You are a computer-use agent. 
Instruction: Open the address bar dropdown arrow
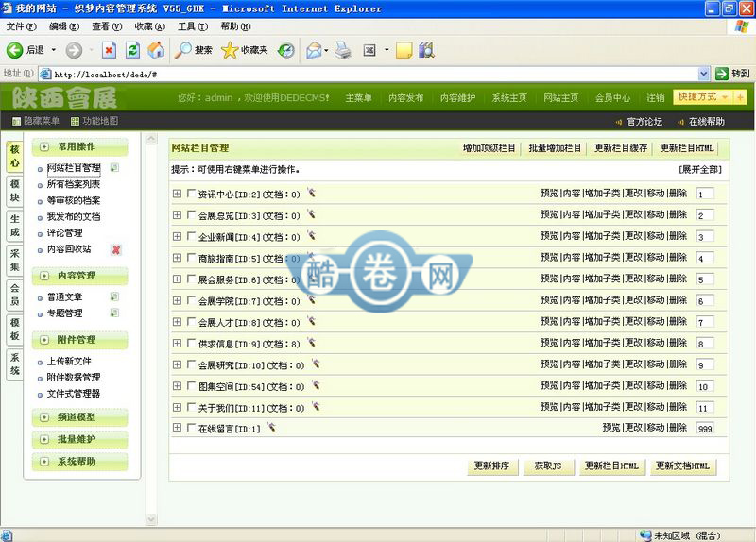click(x=703, y=74)
